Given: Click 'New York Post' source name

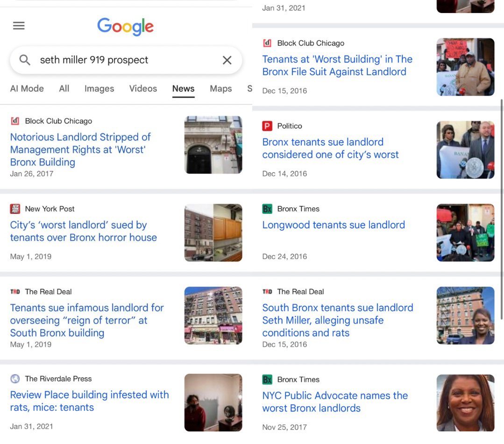Looking at the screenshot, I should [x=50, y=209].
